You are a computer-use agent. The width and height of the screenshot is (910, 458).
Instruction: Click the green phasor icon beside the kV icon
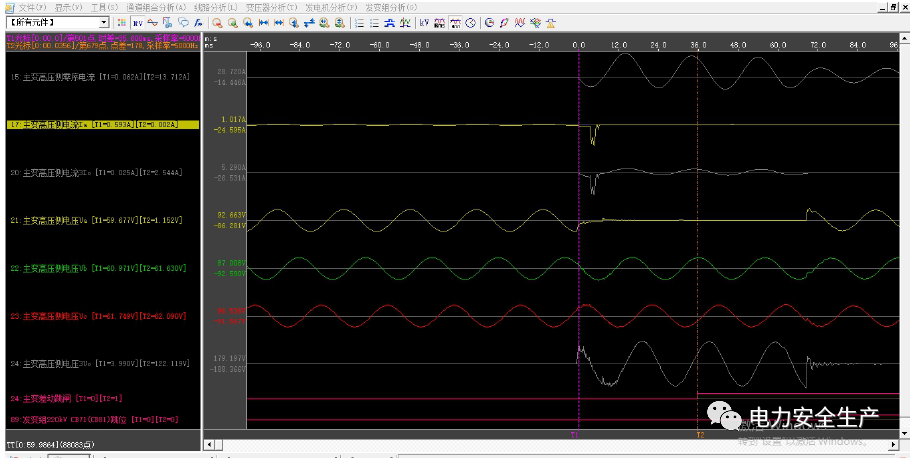click(x=406, y=23)
